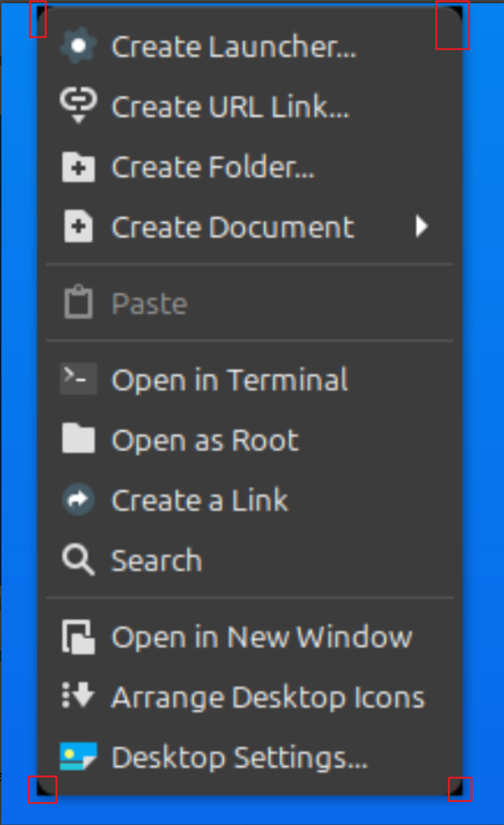Click the chain link icon for Create URL Link

tap(78, 105)
